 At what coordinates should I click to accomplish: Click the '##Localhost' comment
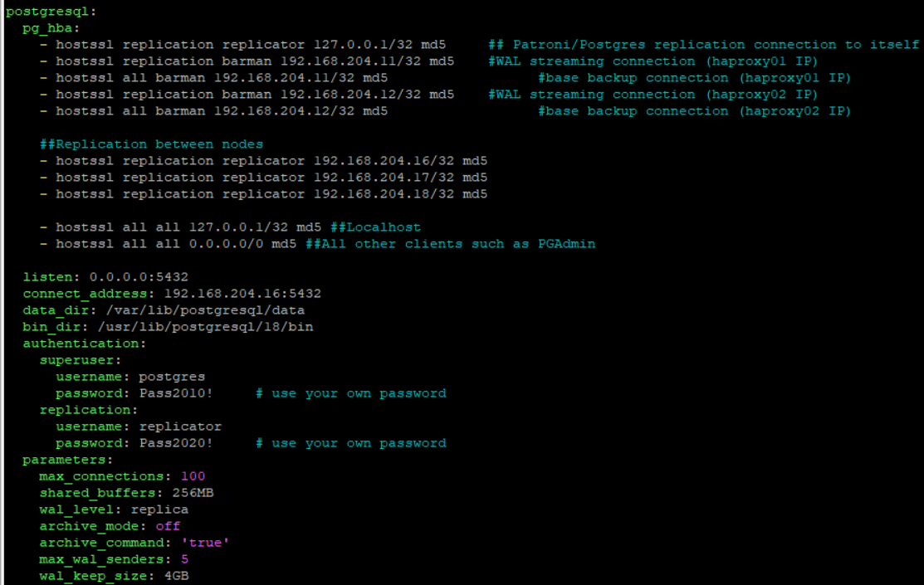point(375,227)
